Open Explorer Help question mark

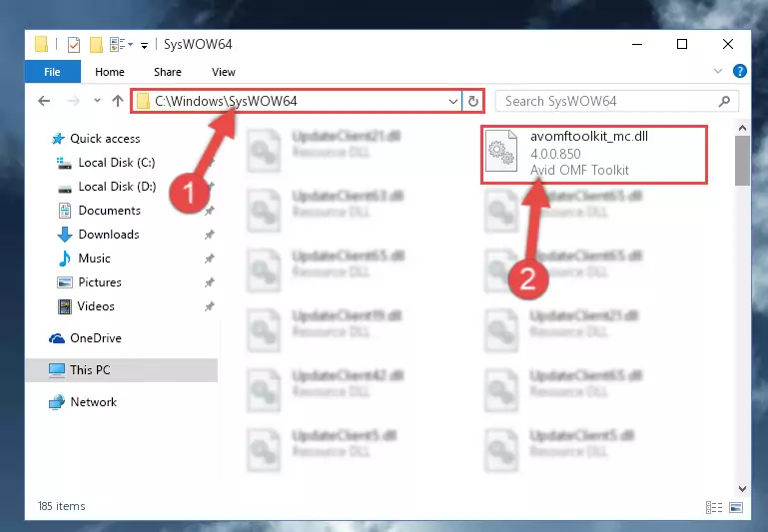(740, 72)
